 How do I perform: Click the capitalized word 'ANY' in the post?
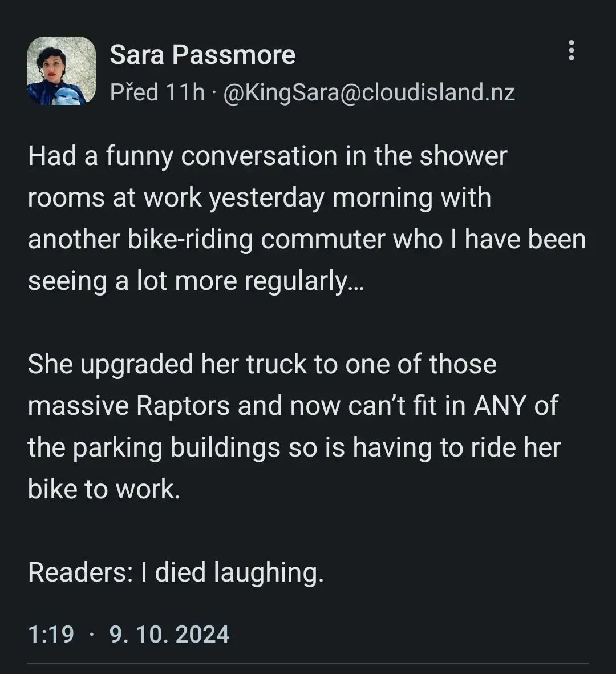pos(501,406)
